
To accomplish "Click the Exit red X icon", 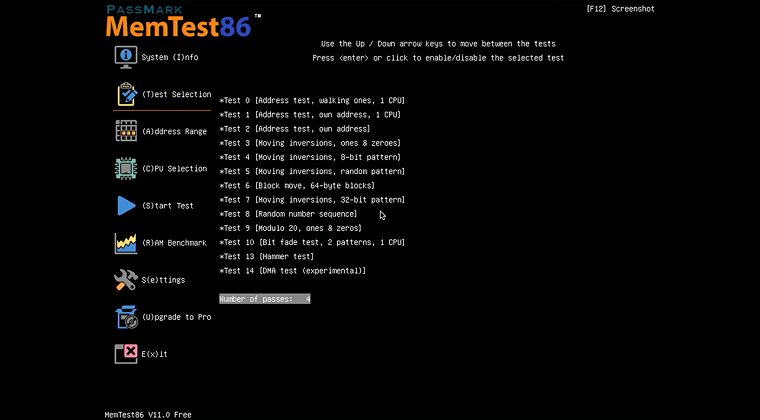I will click(126, 353).
